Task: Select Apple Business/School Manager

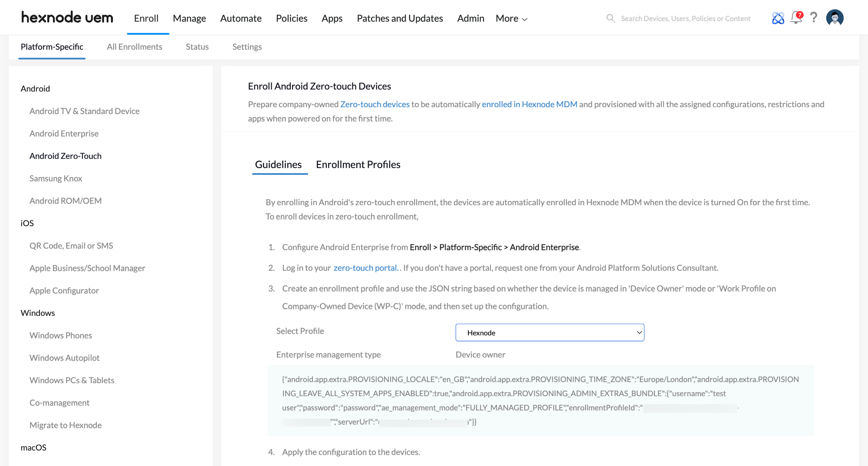Action: 87,268
